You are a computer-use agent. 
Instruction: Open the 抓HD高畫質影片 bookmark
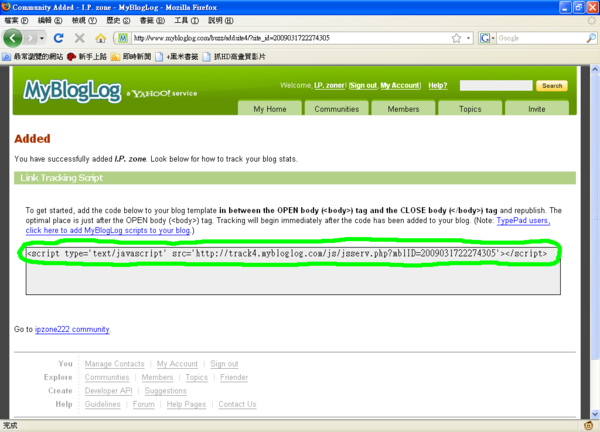pyautogui.click(x=234, y=57)
